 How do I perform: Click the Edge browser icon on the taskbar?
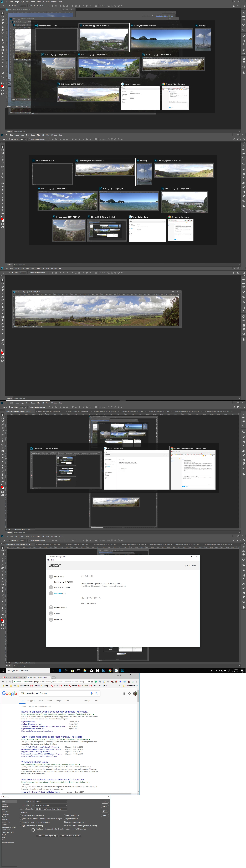click(x=60, y=671)
